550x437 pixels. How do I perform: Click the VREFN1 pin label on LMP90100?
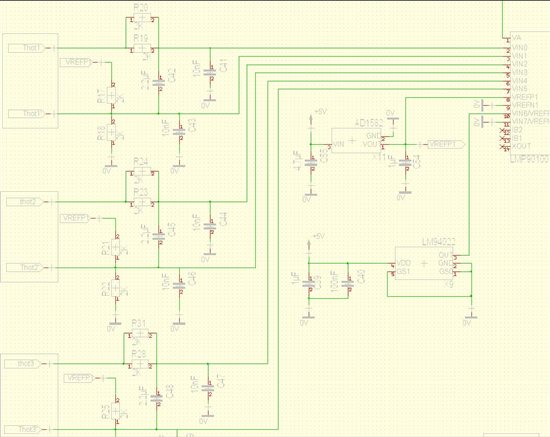pos(525,105)
